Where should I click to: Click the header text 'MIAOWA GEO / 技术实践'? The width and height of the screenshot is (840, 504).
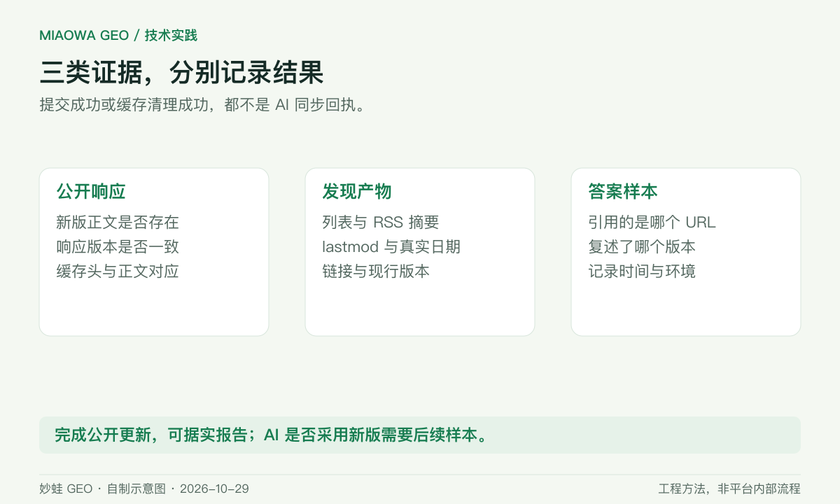118,36
